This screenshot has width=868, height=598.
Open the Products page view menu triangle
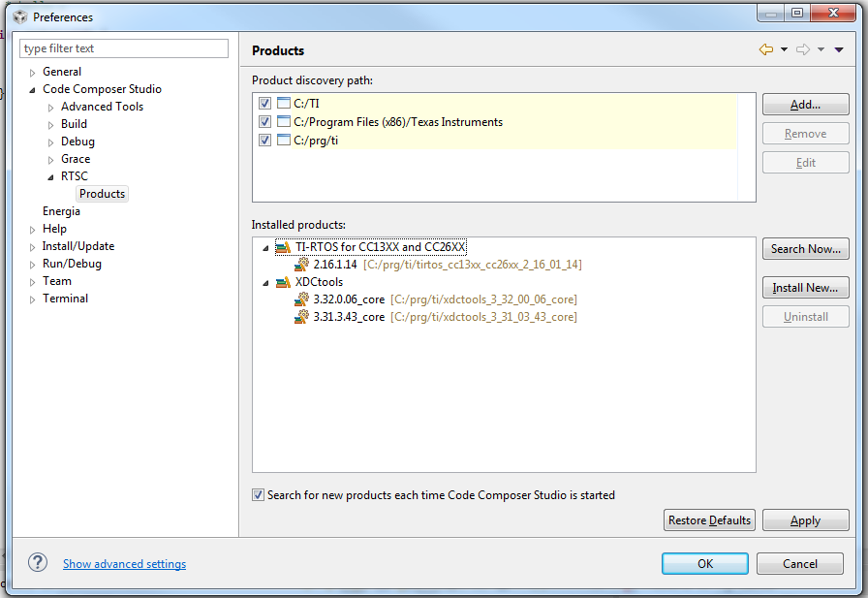(x=839, y=49)
